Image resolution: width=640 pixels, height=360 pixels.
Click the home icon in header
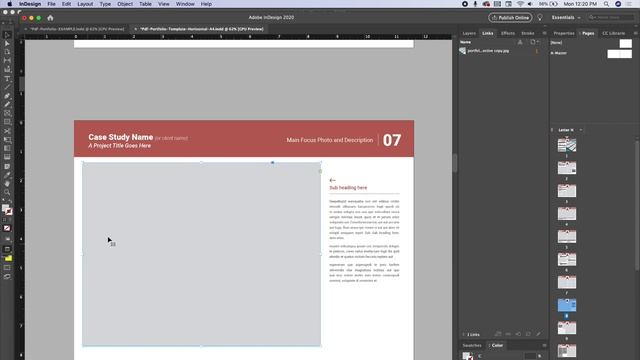click(x=50, y=18)
